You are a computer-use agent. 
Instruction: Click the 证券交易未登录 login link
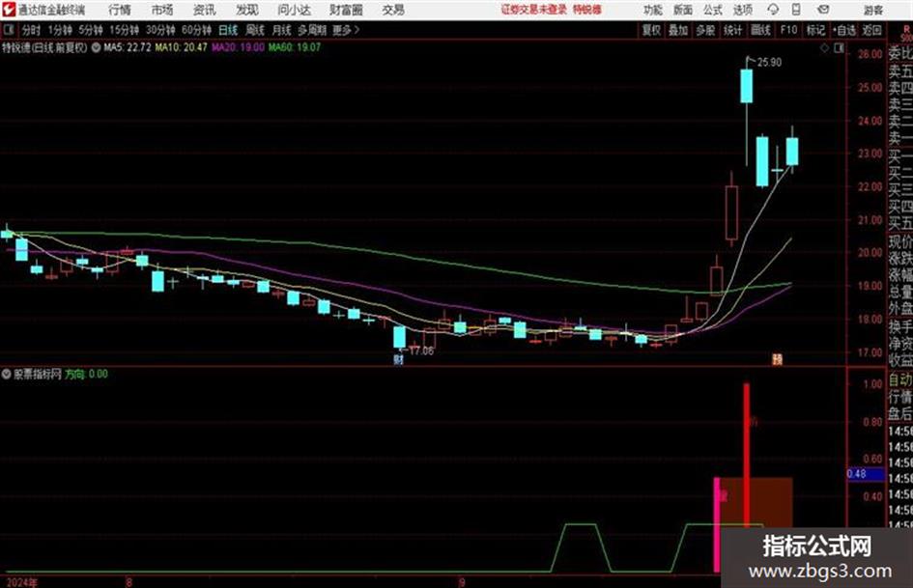534,10
